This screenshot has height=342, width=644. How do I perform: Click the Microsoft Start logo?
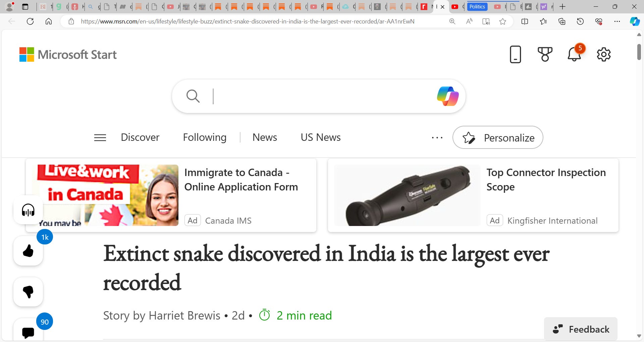coord(68,55)
